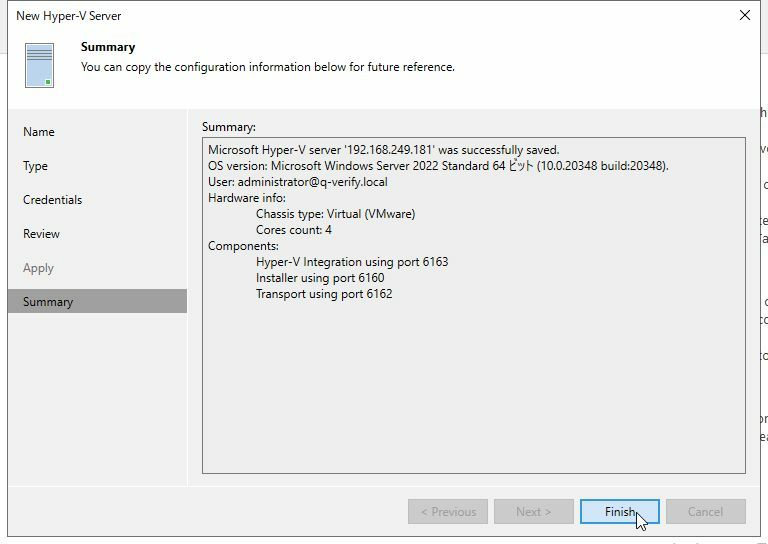This screenshot has width=768, height=544.
Task: Click the Cancel button
Action: click(x=705, y=512)
